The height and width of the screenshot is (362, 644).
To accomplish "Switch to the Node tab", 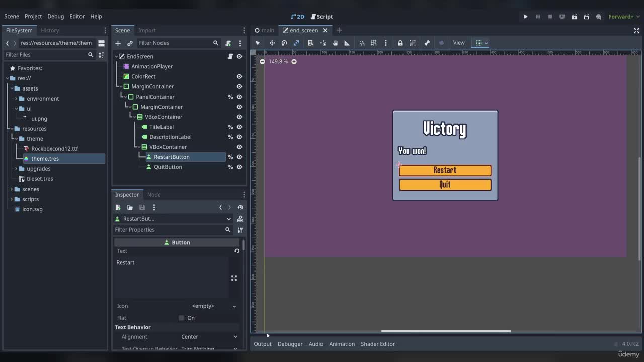I will 154,195.
